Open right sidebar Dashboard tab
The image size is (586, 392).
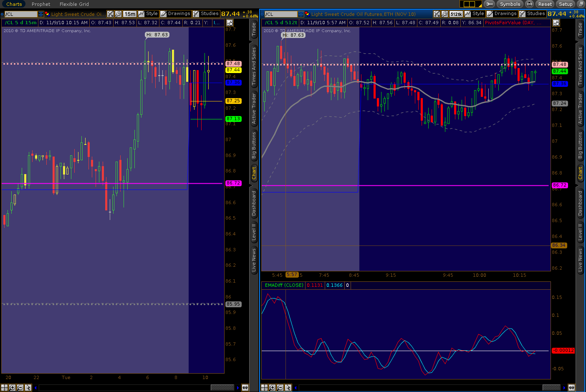[580, 203]
